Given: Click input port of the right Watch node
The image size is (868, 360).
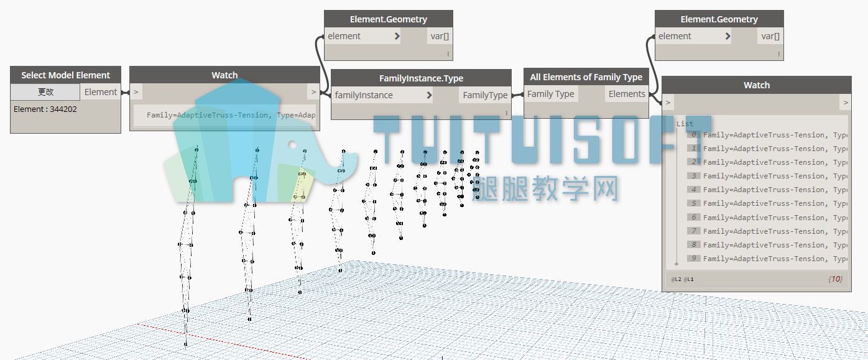Looking at the screenshot, I should tap(668, 102).
